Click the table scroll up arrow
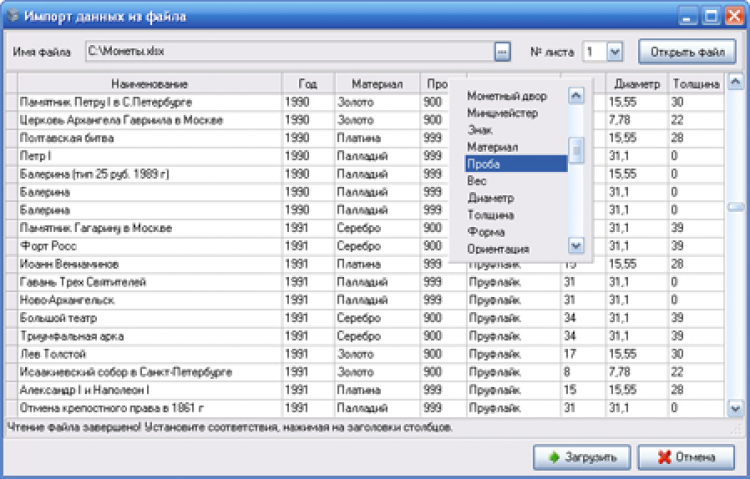Screen dimensions: 750x479 click(x=735, y=82)
